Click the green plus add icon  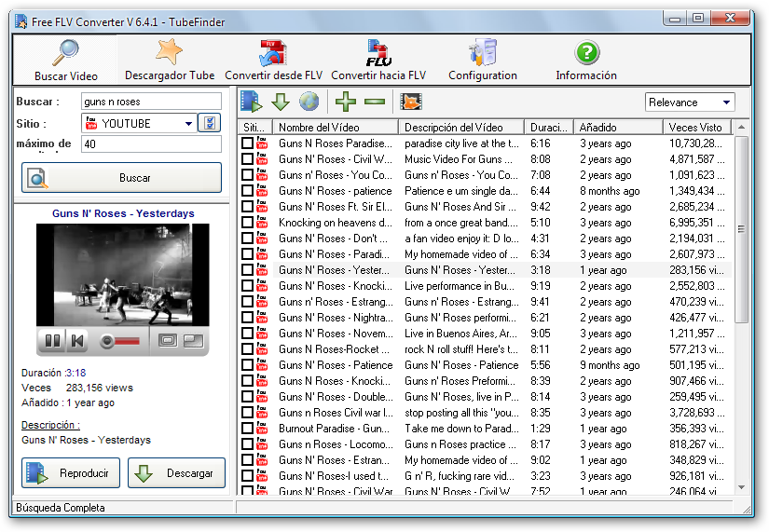coord(346,102)
